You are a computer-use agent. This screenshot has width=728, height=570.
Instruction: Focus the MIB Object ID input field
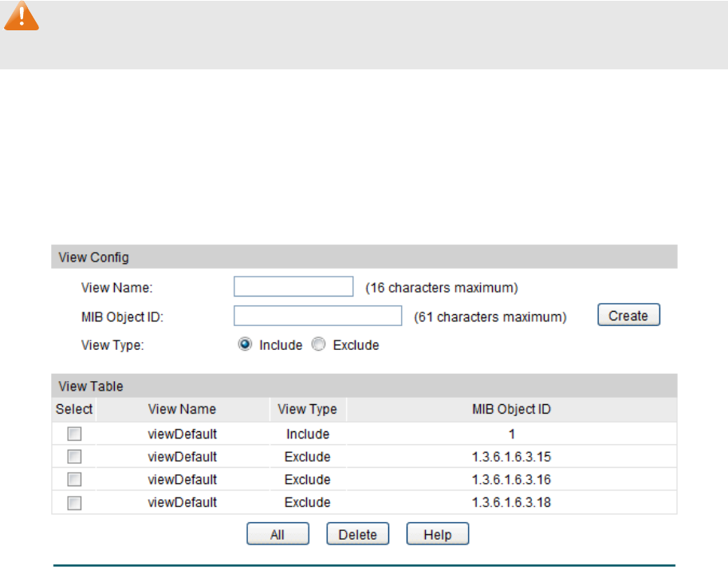pos(317,316)
